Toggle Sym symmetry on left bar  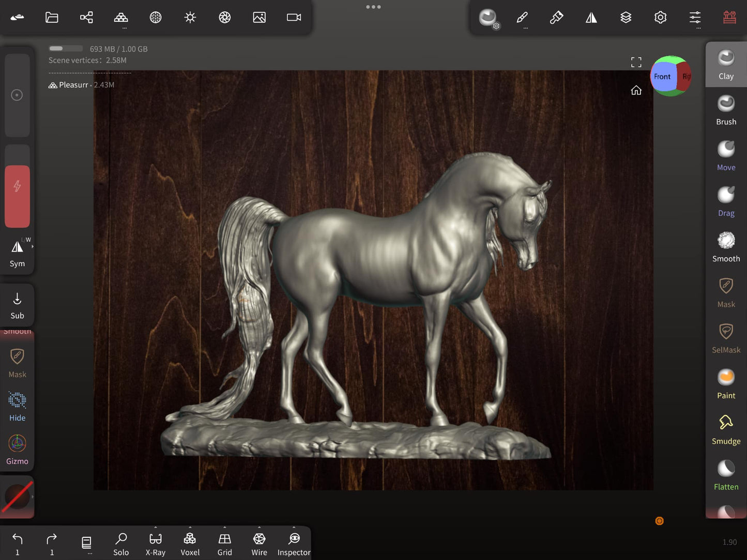17,253
